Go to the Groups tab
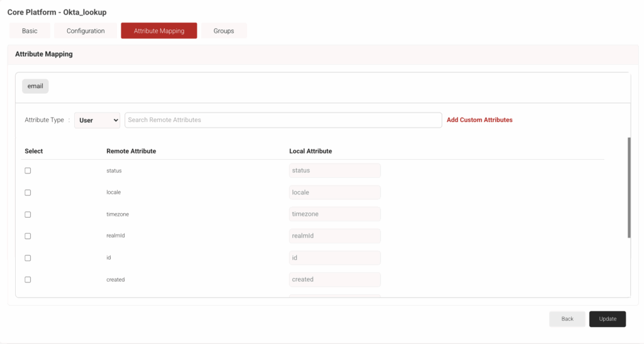The width and height of the screenshot is (644, 344). [x=224, y=31]
